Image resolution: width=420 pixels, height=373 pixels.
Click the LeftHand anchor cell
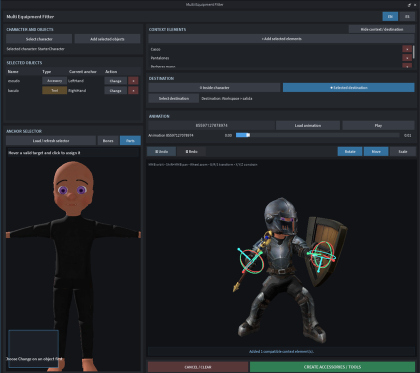pos(76,81)
